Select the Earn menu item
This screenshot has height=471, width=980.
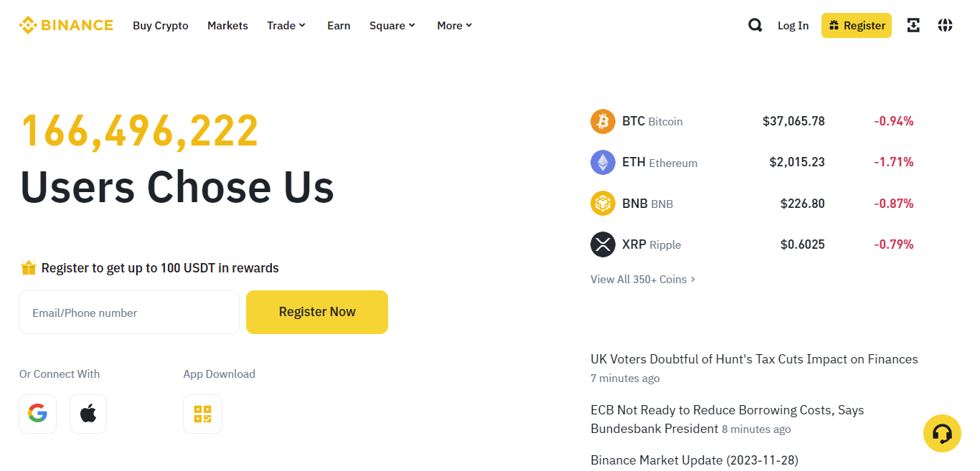pyautogui.click(x=339, y=25)
